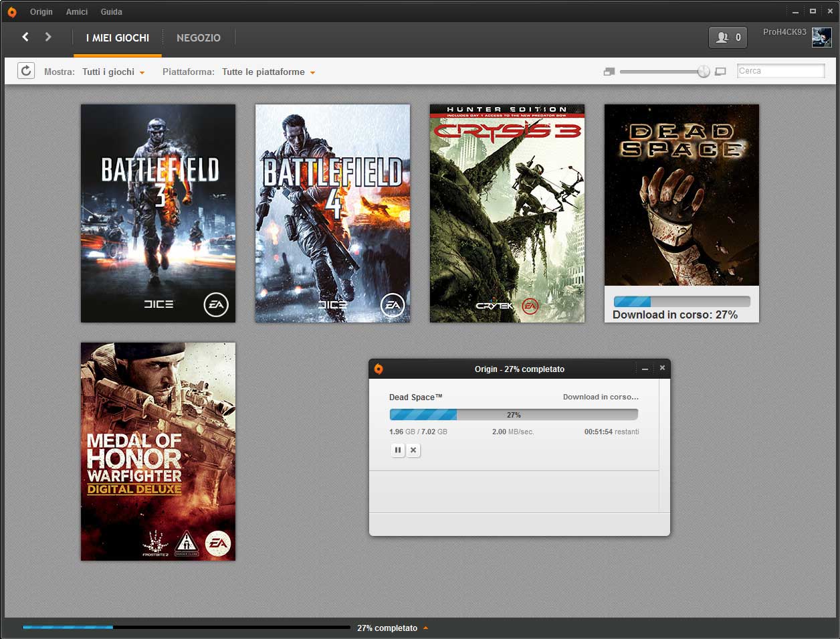
Task: Minimize the download progress window
Action: 645,369
